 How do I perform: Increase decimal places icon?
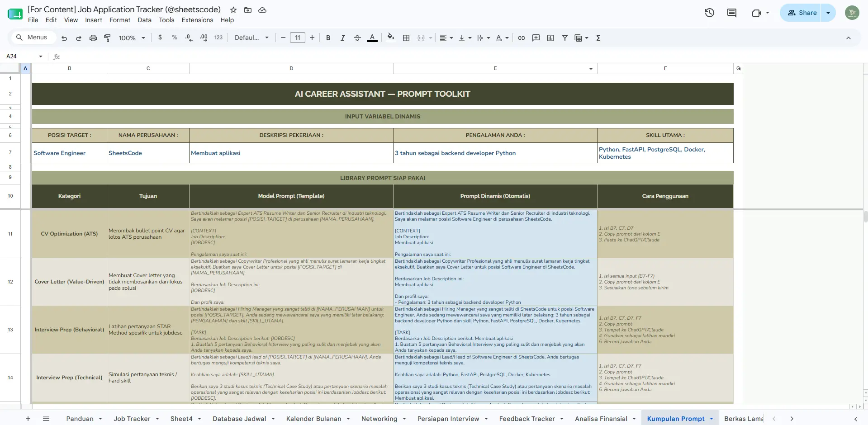coord(204,38)
